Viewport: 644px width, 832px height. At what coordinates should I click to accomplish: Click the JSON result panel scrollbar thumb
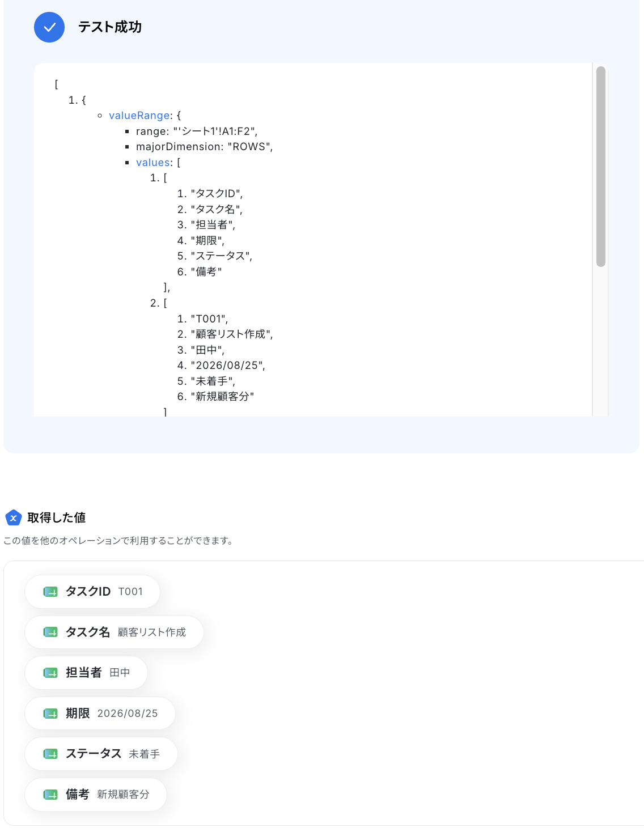[601, 167]
